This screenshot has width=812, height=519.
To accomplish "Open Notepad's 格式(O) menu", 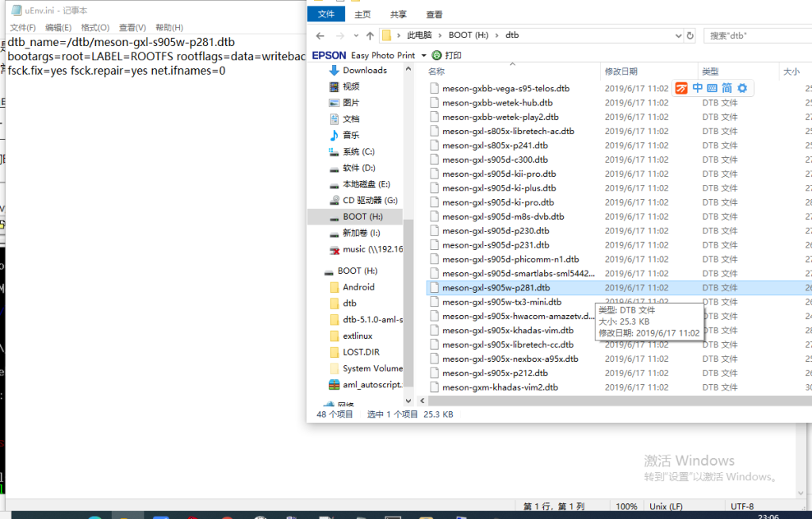I will point(95,28).
